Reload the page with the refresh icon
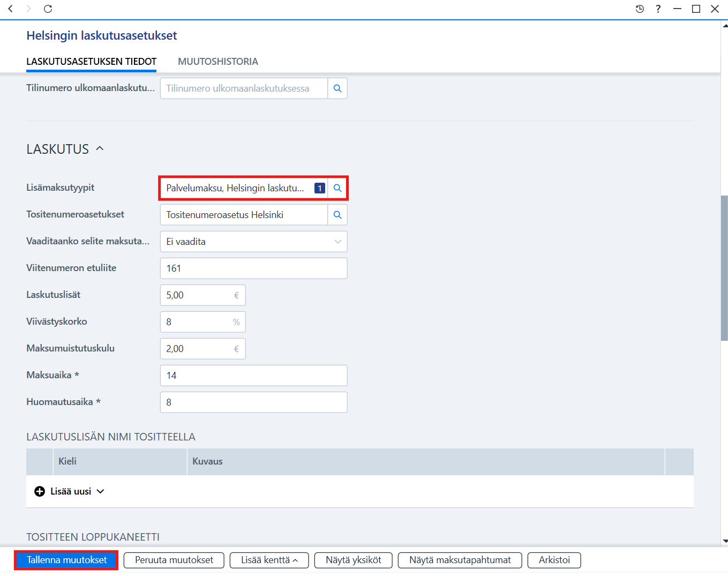The width and height of the screenshot is (728, 576). point(48,9)
